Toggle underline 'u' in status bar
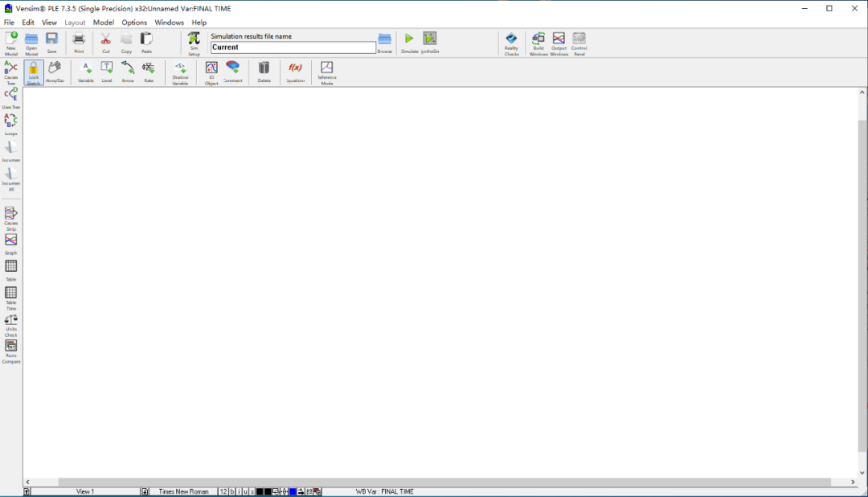Viewport: 868px width, 497px height. pyautogui.click(x=246, y=491)
